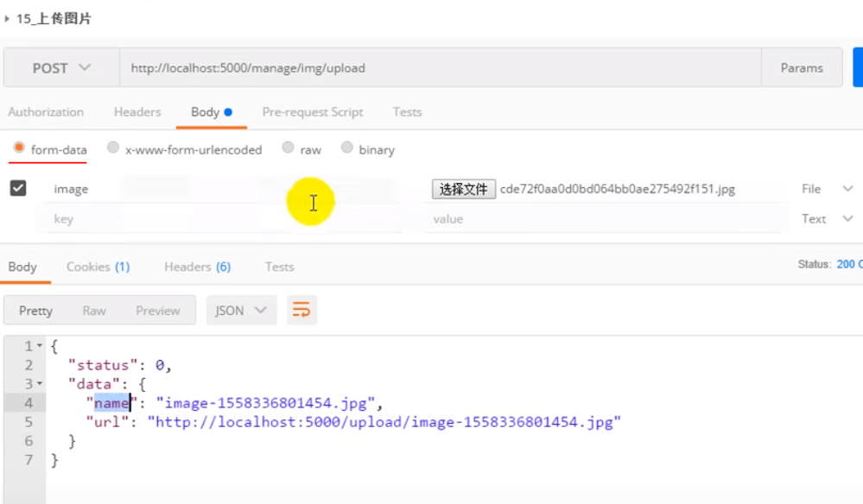
Task: Open the Params button
Action: coord(802,67)
